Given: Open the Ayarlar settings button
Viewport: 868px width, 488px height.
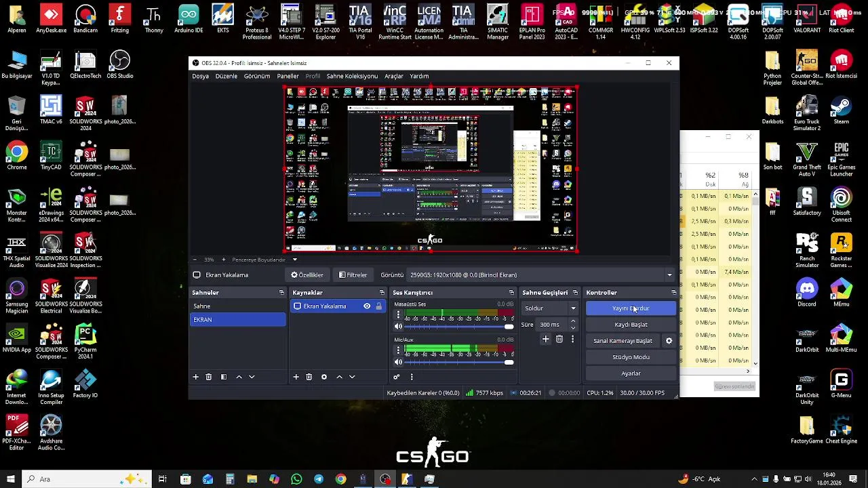Looking at the screenshot, I should 631,373.
